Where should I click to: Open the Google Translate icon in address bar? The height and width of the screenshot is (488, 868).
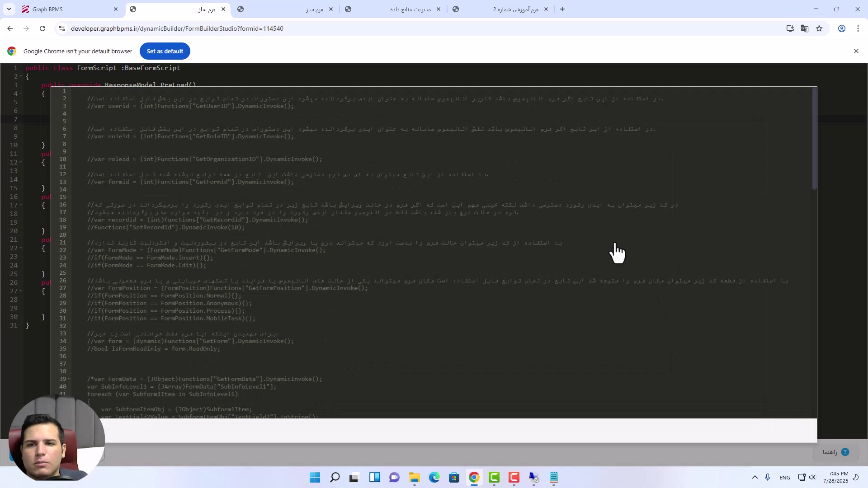point(805,28)
